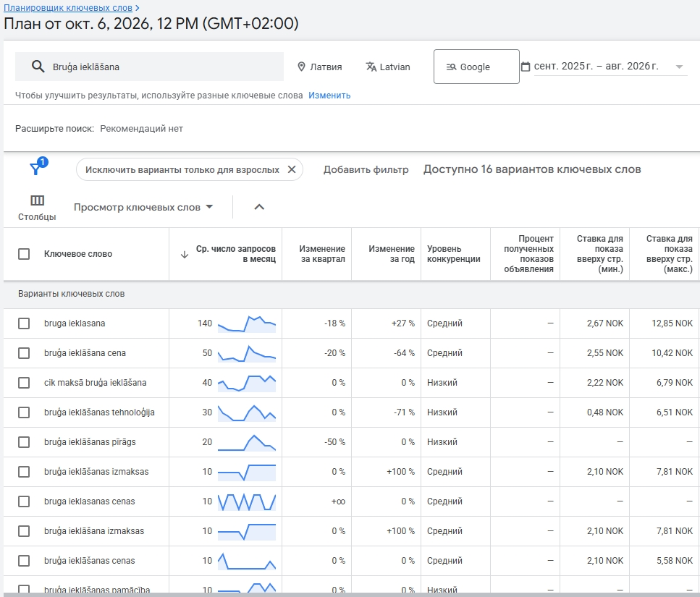Click keyword text bruģa ieklāšanas tehnoloģija

99,412
